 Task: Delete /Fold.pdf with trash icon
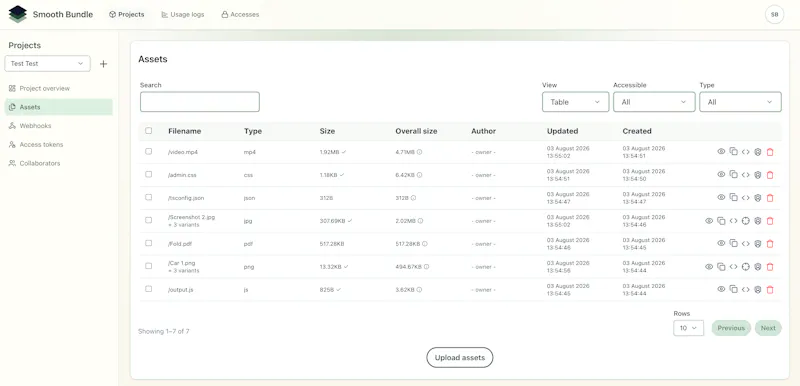(x=770, y=244)
